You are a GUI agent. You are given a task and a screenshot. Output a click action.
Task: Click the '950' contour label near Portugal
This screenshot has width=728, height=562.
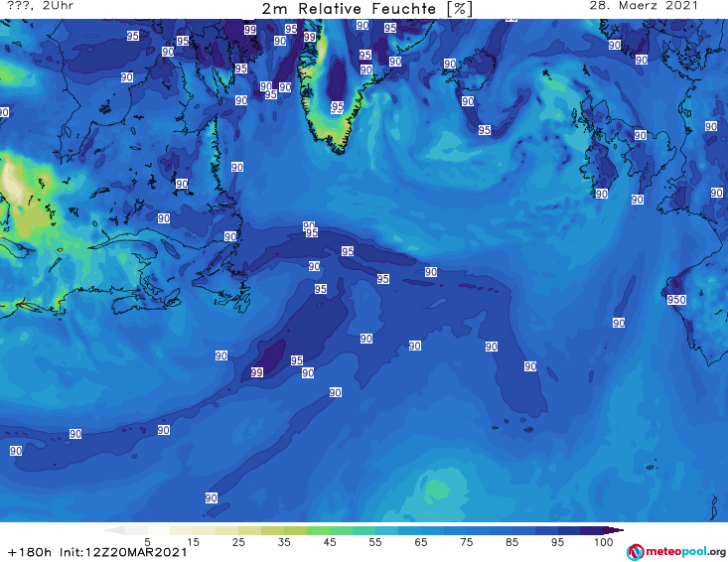pyautogui.click(x=676, y=300)
